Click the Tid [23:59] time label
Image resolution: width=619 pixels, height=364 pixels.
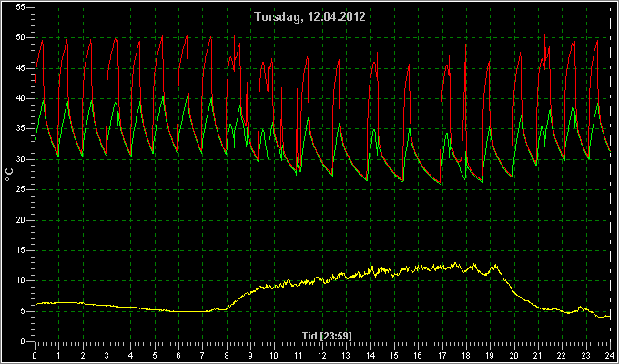tap(327, 336)
